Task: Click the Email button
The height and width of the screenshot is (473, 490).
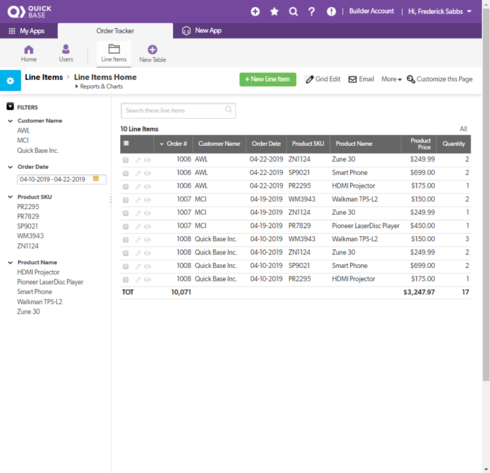Action: (361, 79)
